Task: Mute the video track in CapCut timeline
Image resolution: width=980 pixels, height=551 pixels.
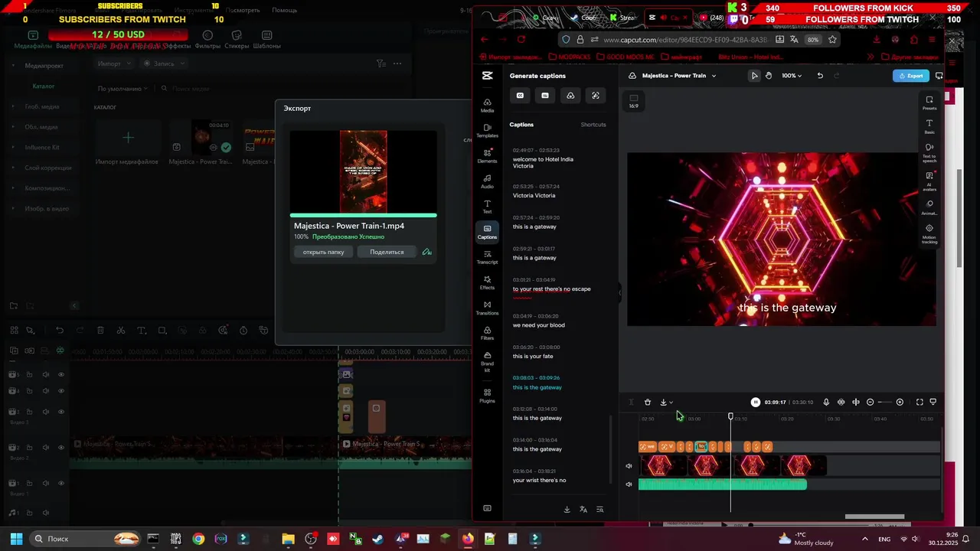Action: click(629, 465)
